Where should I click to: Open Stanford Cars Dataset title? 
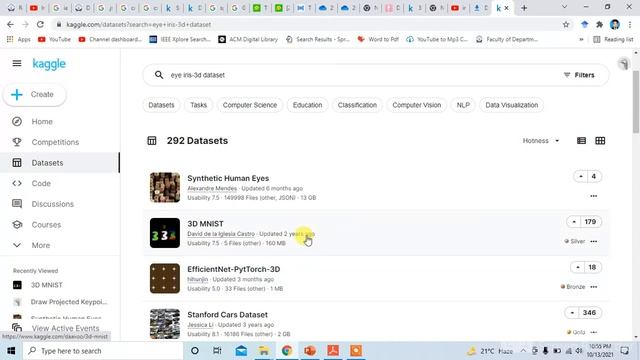pos(227,315)
